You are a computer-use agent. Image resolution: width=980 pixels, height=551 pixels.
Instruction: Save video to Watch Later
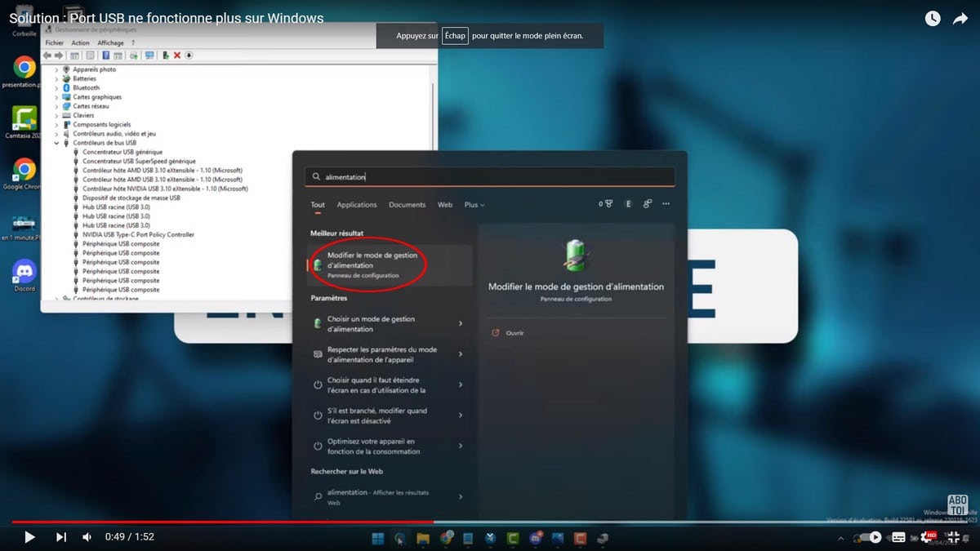[x=932, y=19]
